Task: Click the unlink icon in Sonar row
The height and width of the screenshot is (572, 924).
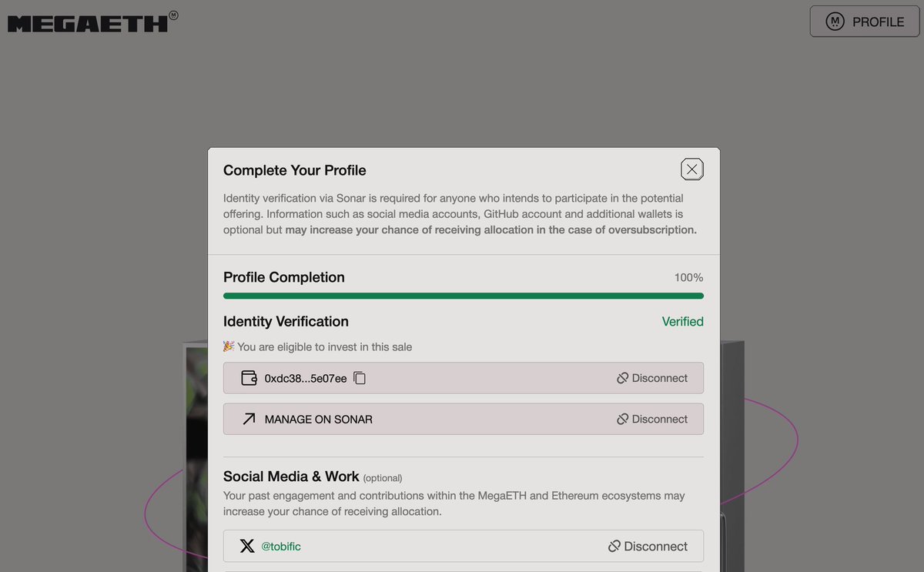Action: (x=622, y=420)
